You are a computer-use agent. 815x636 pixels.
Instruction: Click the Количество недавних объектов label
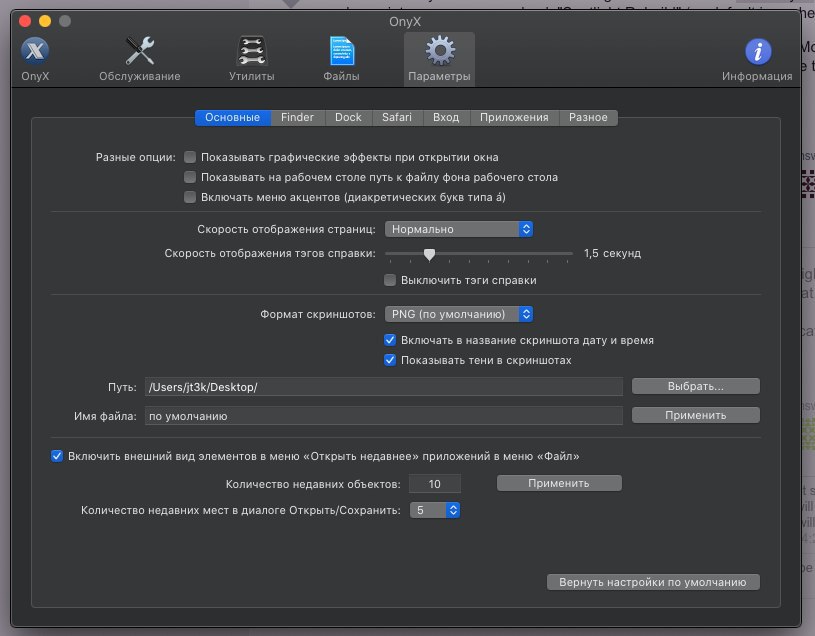point(313,484)
